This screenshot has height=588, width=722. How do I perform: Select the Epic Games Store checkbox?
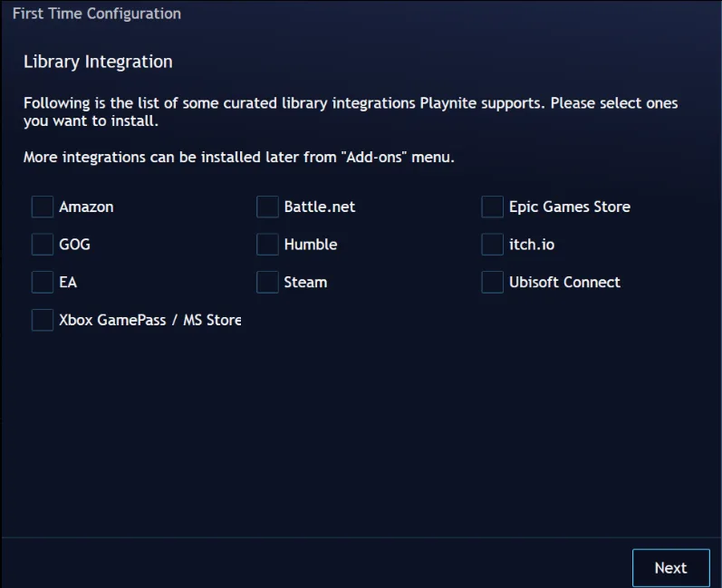pos(492,207)
